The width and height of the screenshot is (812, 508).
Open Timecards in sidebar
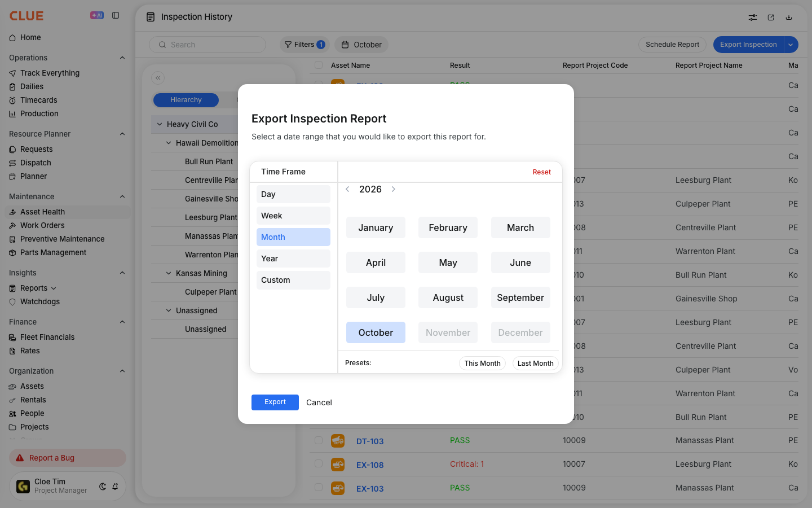(x=38, y=100)
